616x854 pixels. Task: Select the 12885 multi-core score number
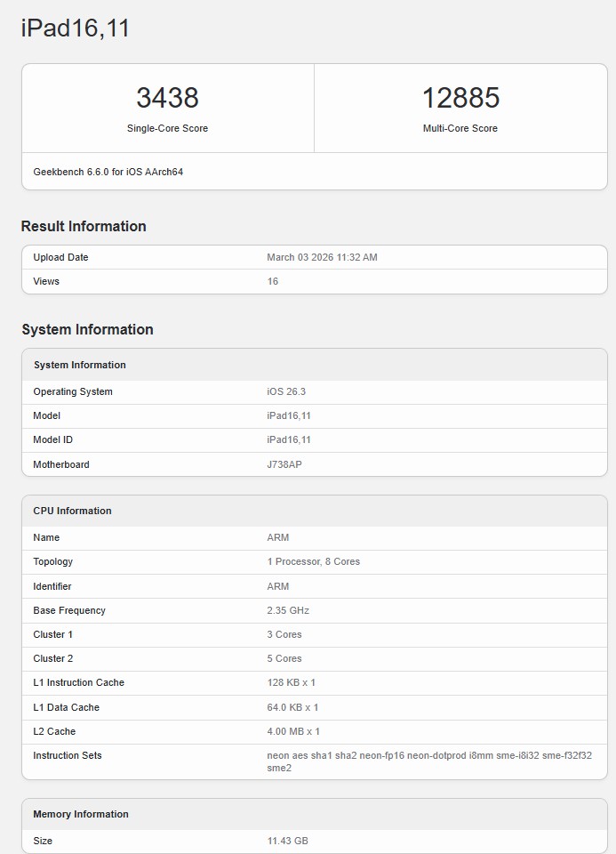click(460, 98)
